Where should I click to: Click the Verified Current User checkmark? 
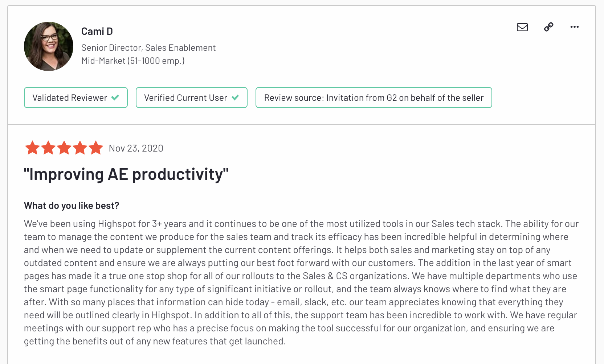click(235, 98)
